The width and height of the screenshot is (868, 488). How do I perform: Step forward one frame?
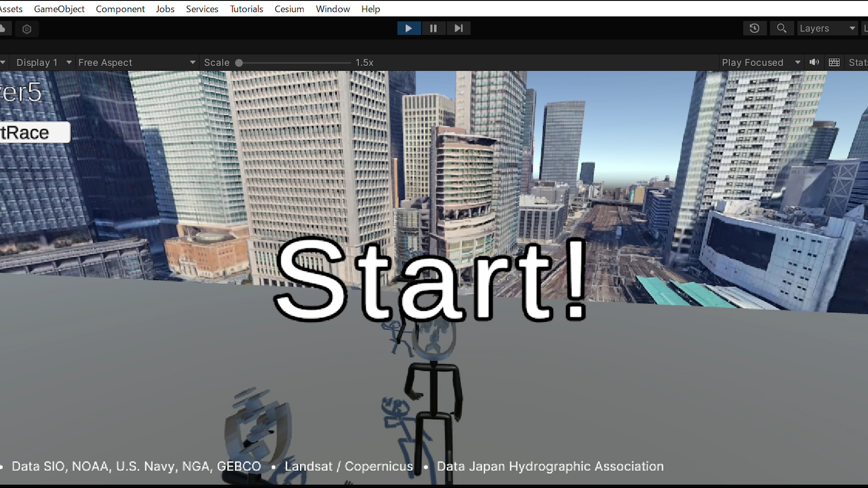click(458, 28)
